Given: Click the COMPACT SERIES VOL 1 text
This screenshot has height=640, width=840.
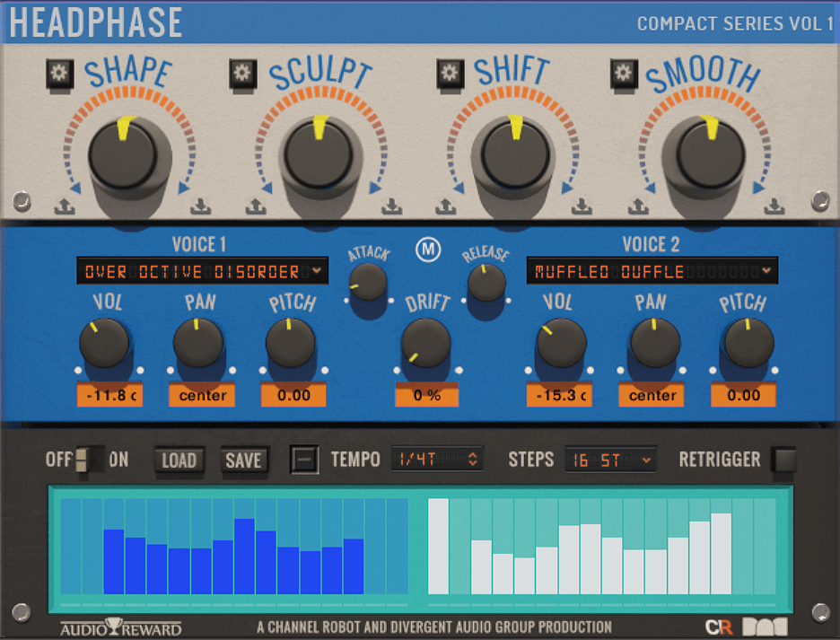Looking at the screenshot, I should pos(735,23).
